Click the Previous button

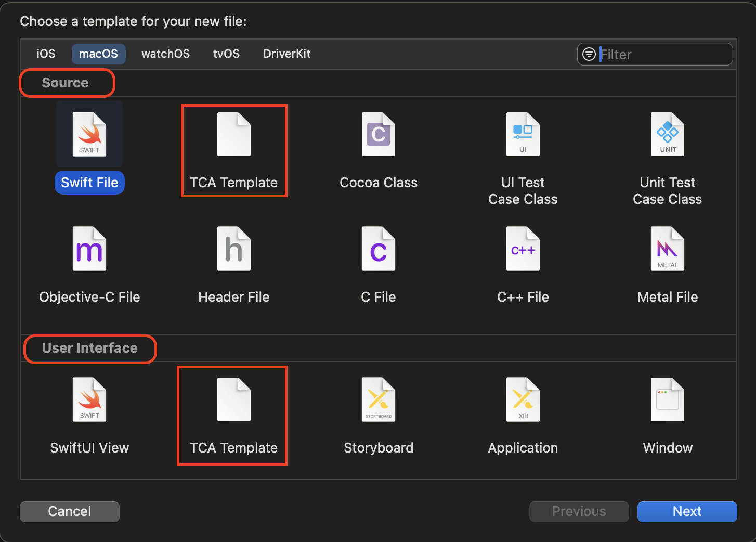579,511
